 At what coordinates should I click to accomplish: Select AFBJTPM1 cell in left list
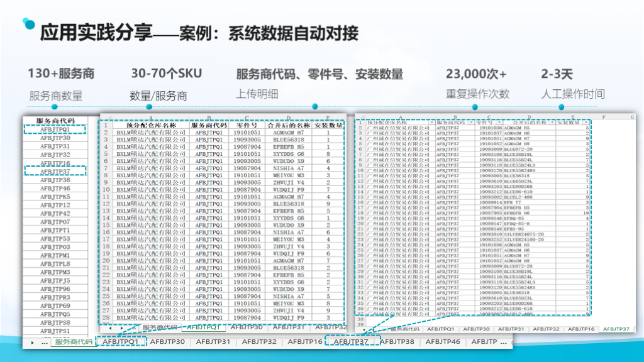55,255
